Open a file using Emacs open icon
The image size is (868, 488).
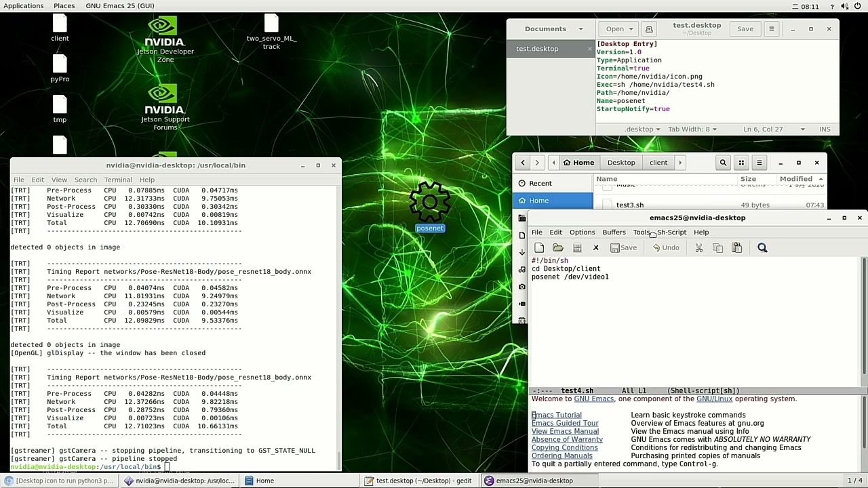pos(558,247)
